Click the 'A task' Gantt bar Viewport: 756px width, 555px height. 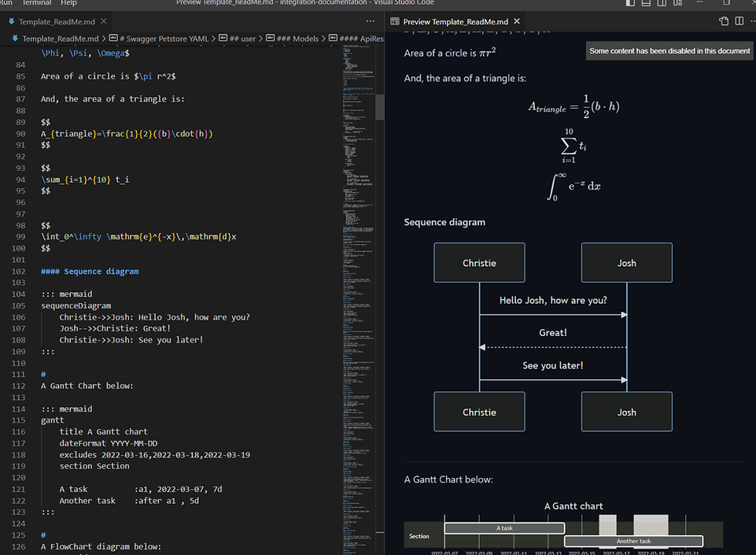(505, 529)
